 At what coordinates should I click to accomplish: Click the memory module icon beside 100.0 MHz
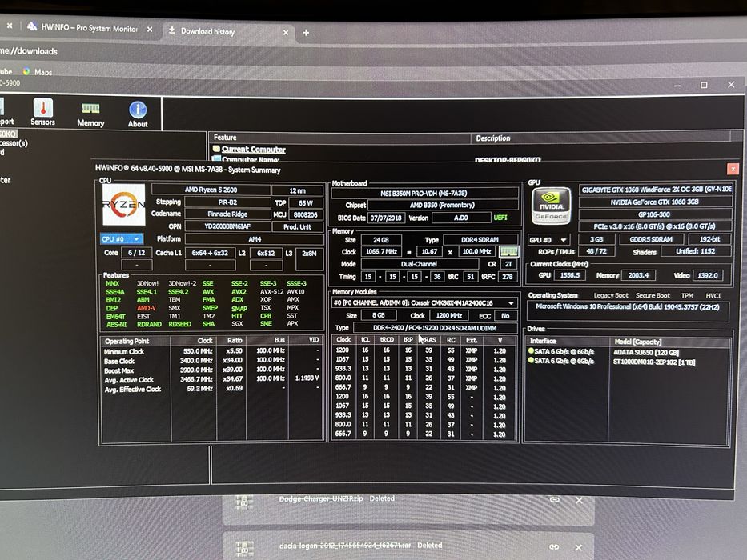(x=508, y=251)
